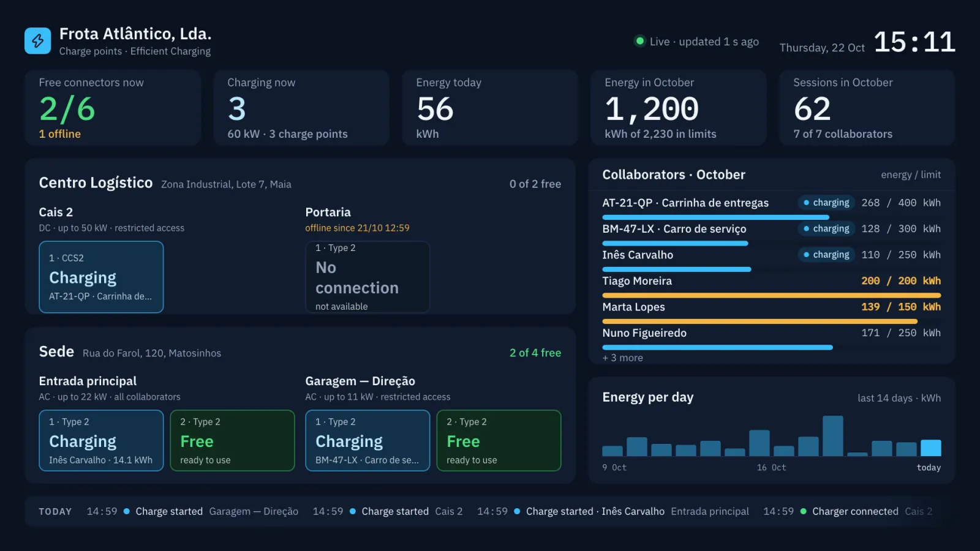This screenshot has width=980, height=551.
Task: Select Portaria No connection connector tile
Action: coord(367,277)
